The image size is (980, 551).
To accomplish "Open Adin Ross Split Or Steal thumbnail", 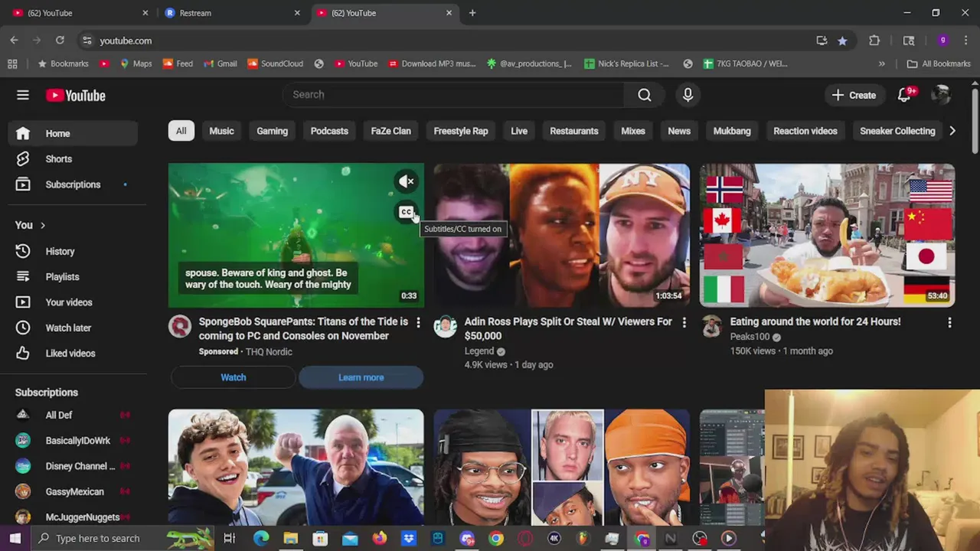I will point(561,235).
